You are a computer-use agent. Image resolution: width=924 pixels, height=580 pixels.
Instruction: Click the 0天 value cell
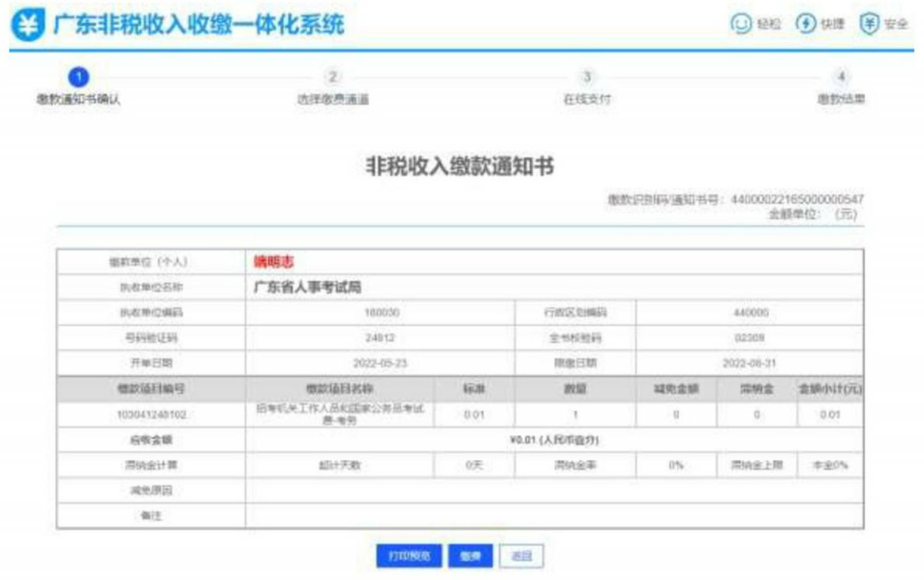pyautogui.click(x=474, y=465)
